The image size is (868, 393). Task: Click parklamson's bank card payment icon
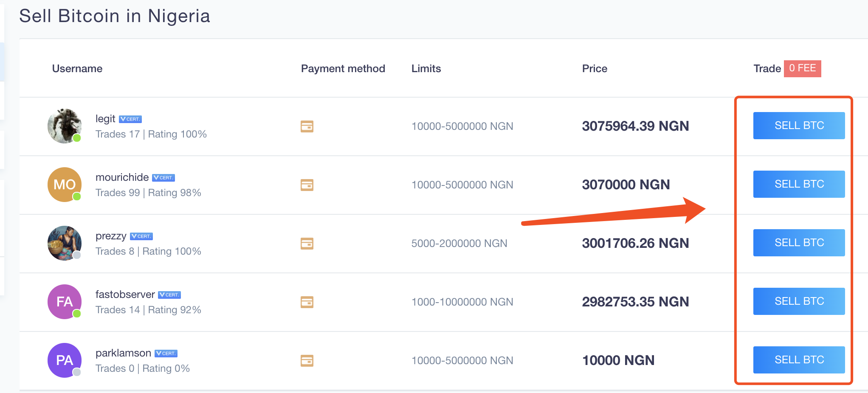[x=307, y=361]
